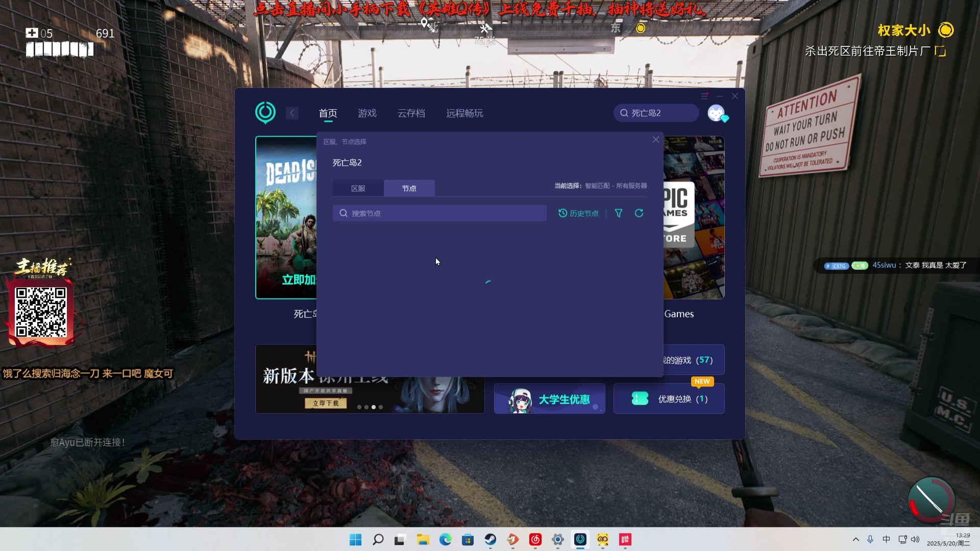Open the red DI2 game taskbar icon

click(625, 540)
